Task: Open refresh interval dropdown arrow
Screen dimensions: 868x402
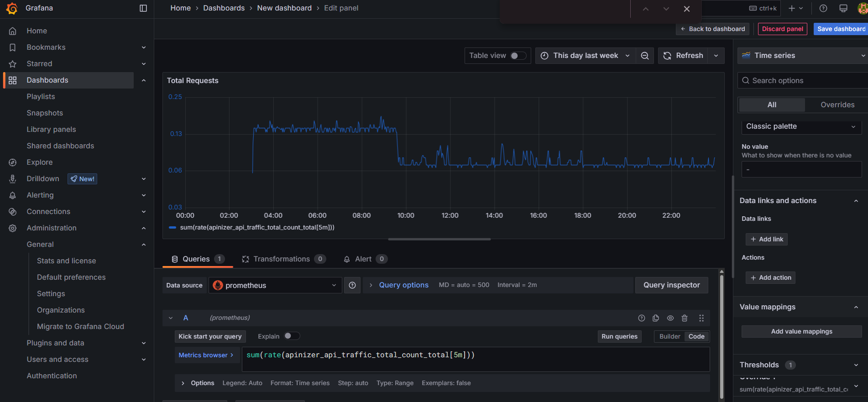Action: pos(716,56)
